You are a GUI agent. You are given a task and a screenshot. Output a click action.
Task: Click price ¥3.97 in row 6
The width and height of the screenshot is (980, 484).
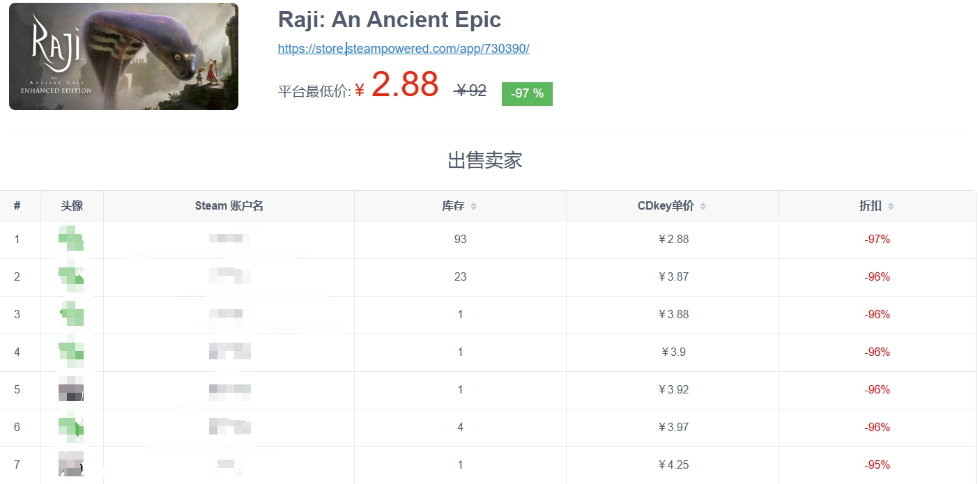coord(673,427)
